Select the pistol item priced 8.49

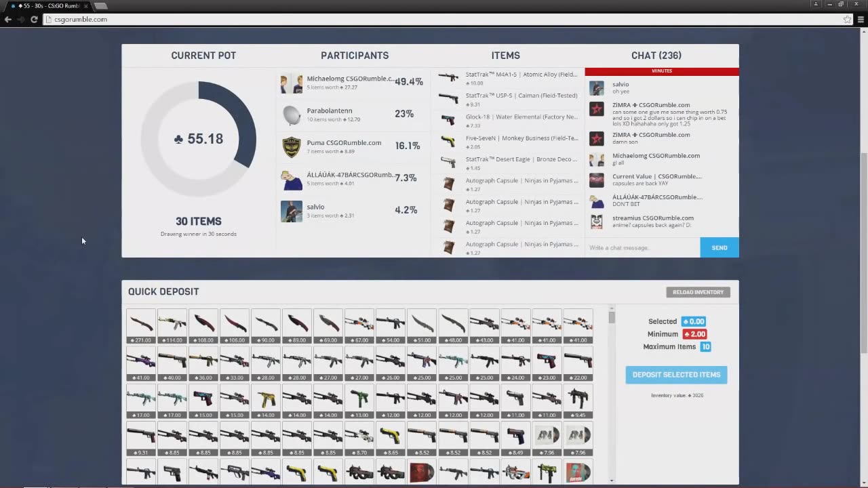(x=515, y=439)
